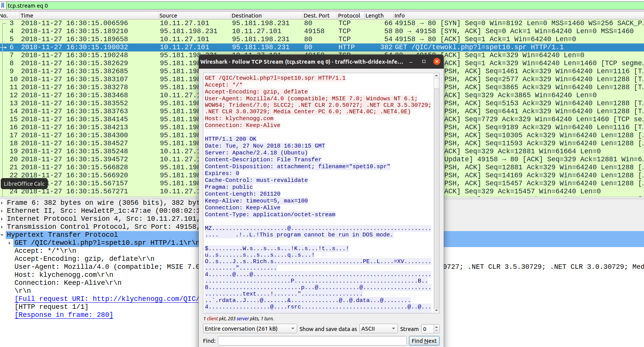
Task: Expand the Ethernet II tree node
Action: [x=2, y=211]
